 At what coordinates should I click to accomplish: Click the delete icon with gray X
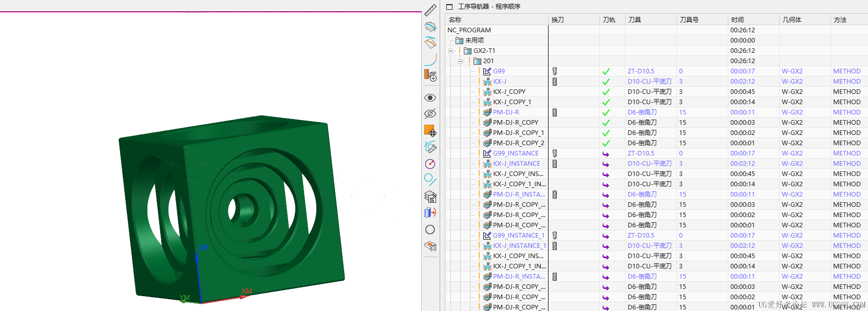(x=430, y=246)
